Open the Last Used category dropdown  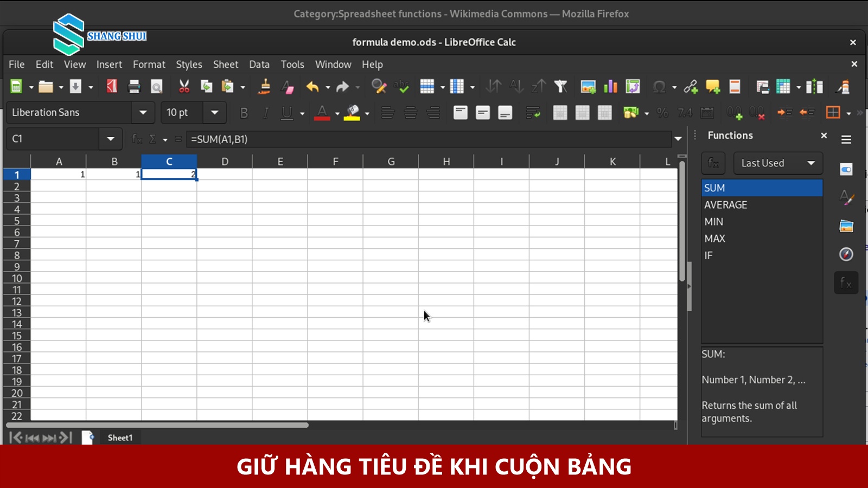(x=778, y=163)
